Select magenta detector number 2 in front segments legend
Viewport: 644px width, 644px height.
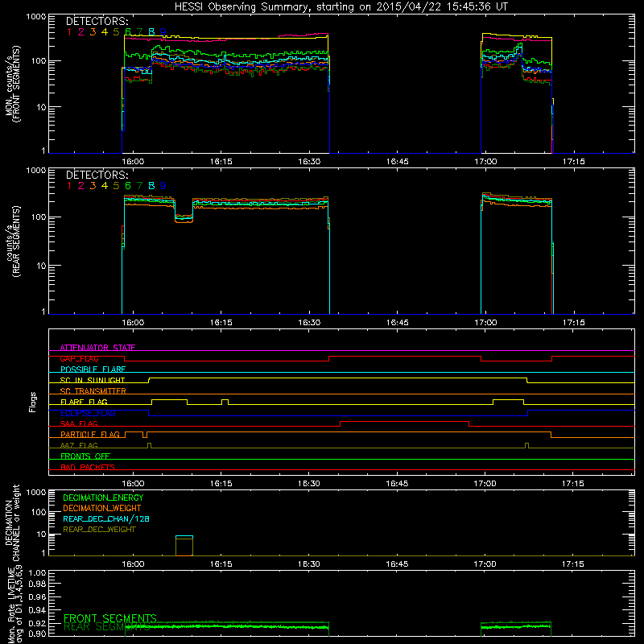pyautogui.click(x=81, y=32)
